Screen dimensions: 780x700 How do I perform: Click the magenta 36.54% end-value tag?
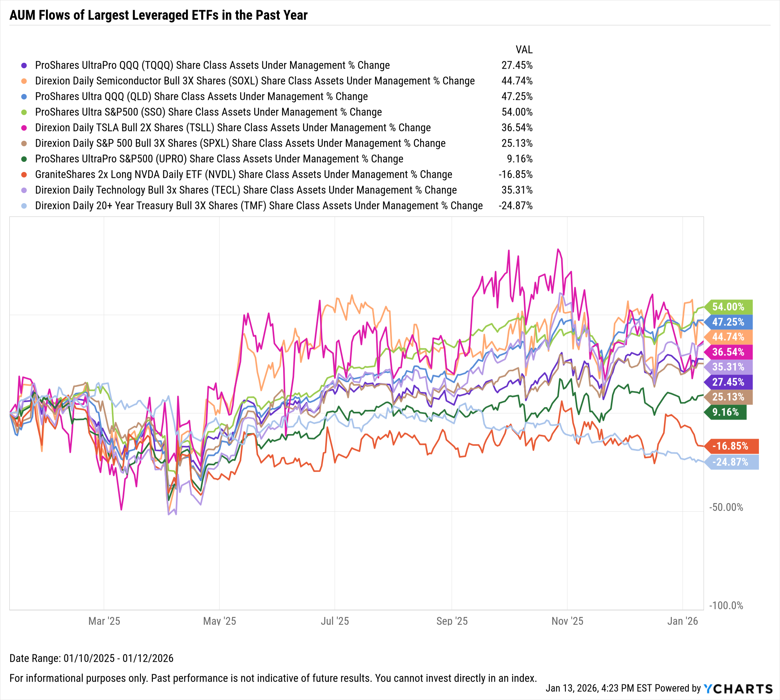click(728, 352)
